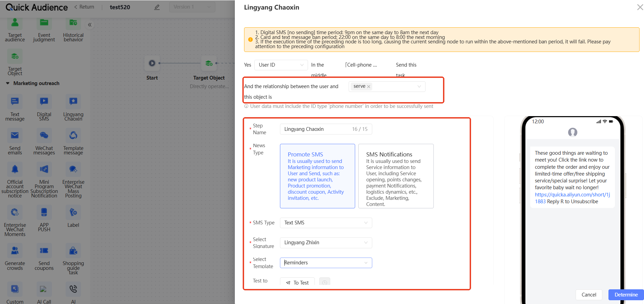This screenshot has height=304, width=644.
Task: Close the Lingyang Chaoxin panel
Action: click(640, 7)
